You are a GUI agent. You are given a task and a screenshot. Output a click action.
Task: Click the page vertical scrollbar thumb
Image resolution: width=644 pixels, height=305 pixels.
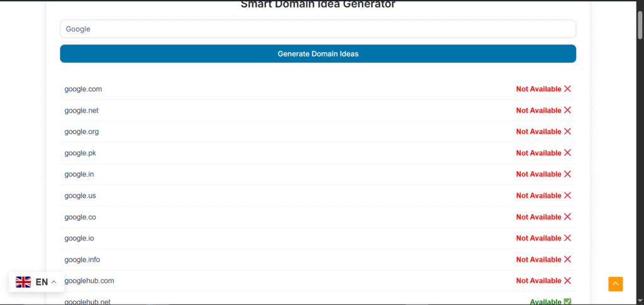tap(640, 25)
